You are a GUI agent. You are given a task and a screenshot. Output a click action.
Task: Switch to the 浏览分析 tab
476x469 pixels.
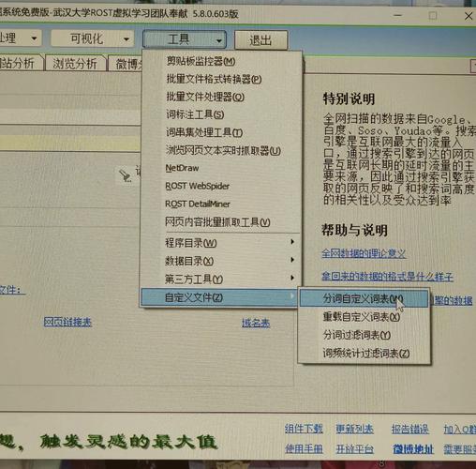(75, 64)
